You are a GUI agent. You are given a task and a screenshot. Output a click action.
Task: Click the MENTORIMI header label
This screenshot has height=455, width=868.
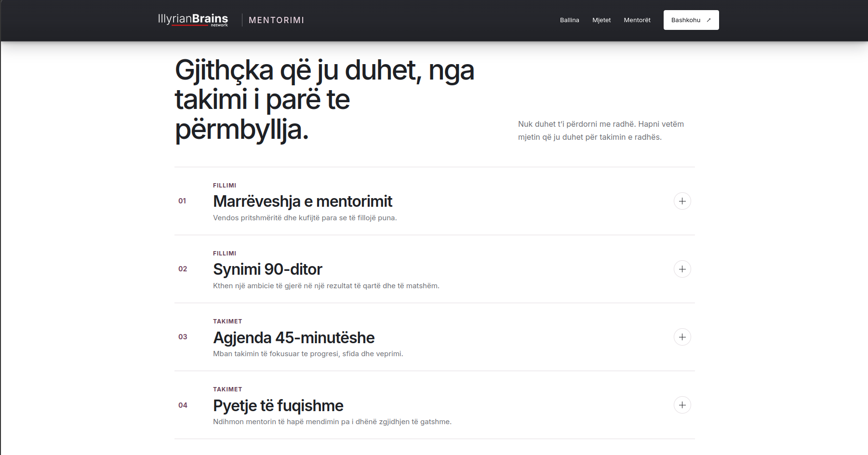276,20
